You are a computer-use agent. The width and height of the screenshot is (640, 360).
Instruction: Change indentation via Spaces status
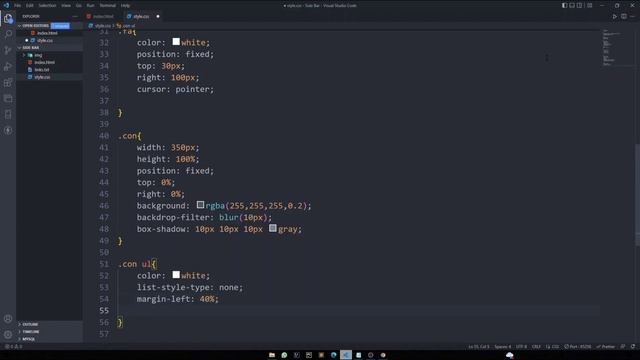(502, 347)
